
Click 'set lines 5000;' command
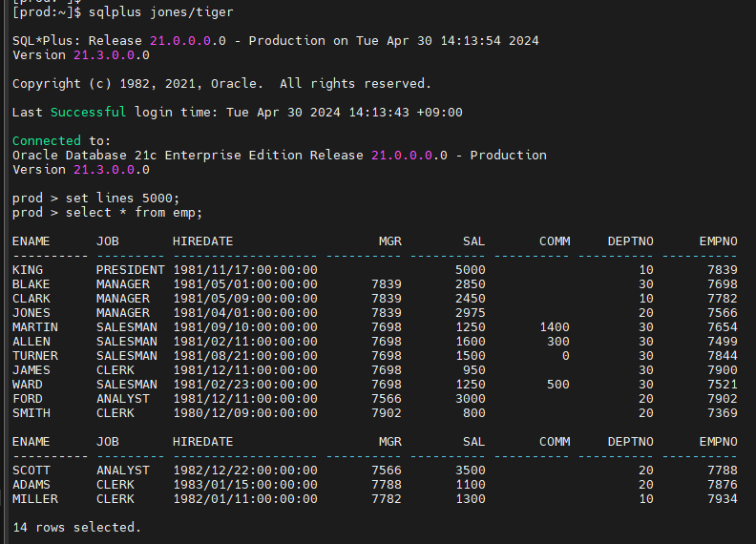[122, 199]
